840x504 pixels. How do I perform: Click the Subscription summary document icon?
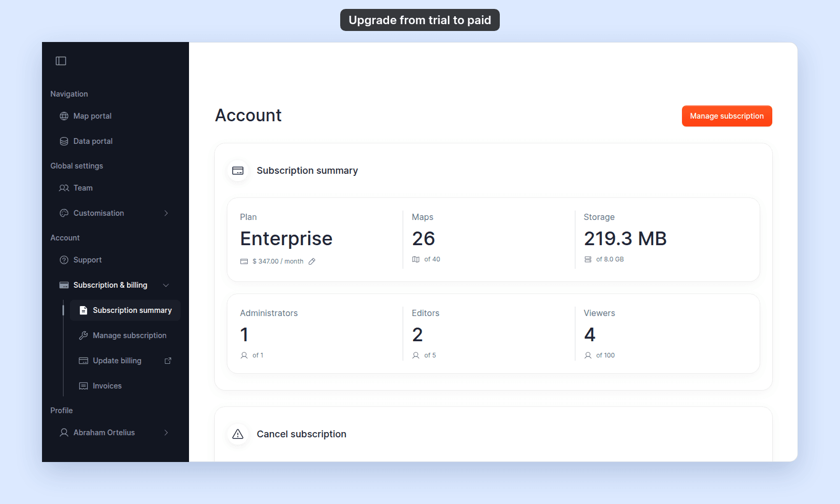pyautogui.click(x=83, y=310)
